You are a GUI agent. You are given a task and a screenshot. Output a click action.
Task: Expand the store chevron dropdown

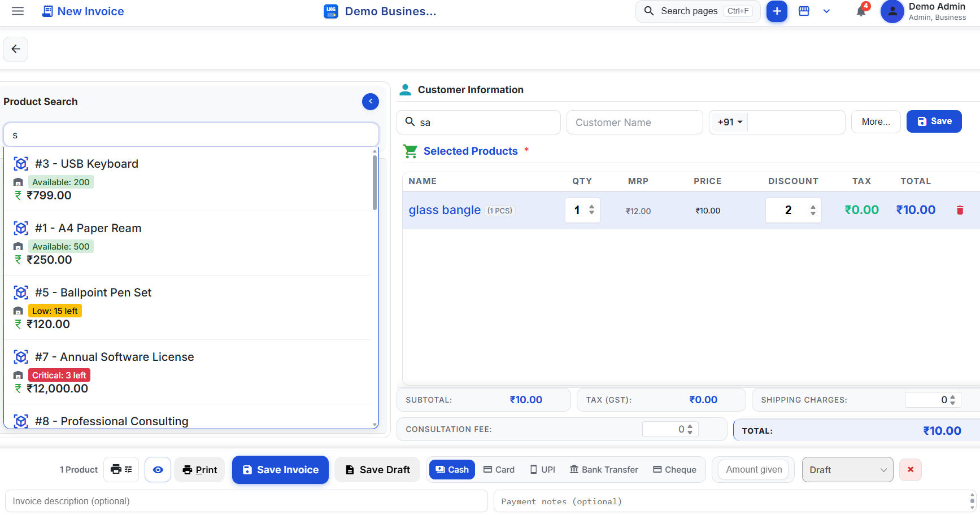tap(826, 11)
